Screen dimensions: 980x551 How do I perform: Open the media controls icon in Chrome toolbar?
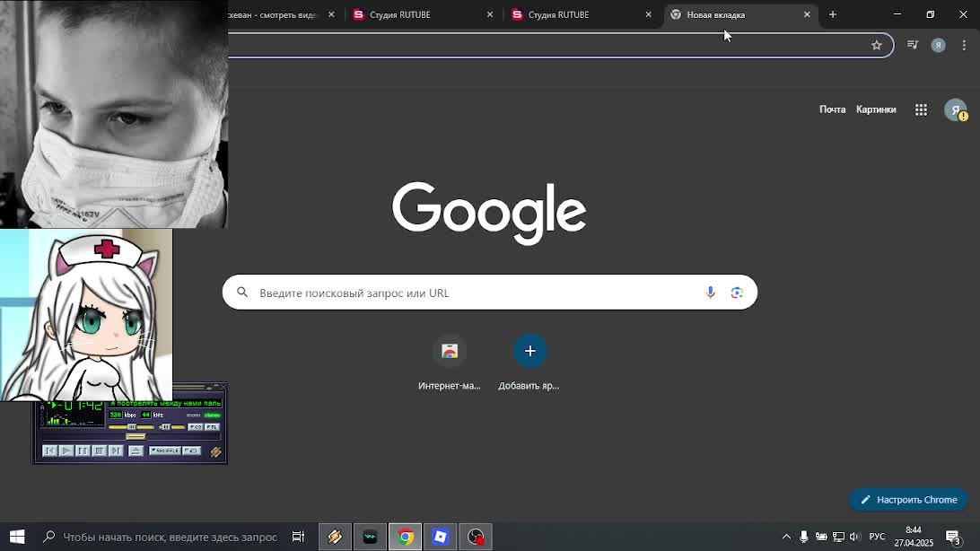(x=913, y=45)
